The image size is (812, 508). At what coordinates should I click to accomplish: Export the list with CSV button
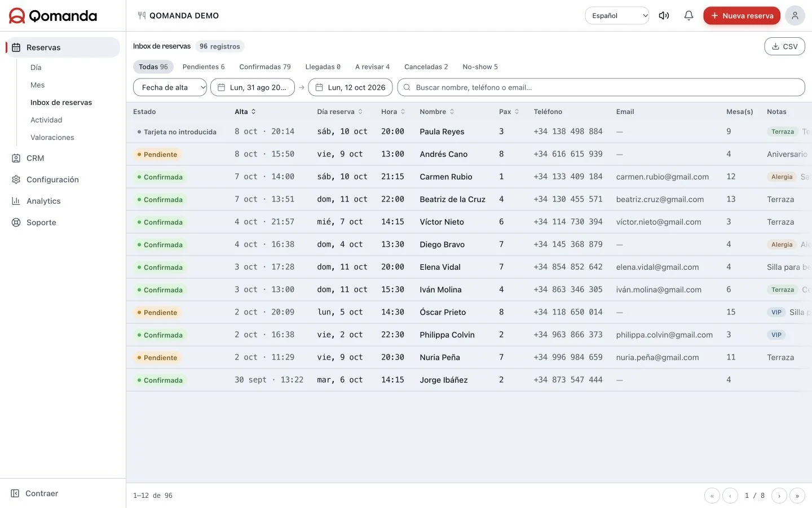785,46
